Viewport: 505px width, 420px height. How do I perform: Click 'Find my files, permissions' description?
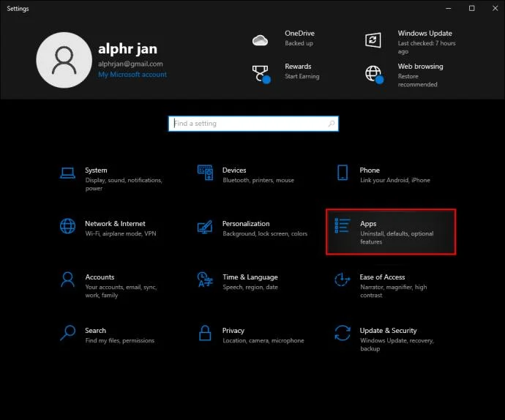pos(120,340)
